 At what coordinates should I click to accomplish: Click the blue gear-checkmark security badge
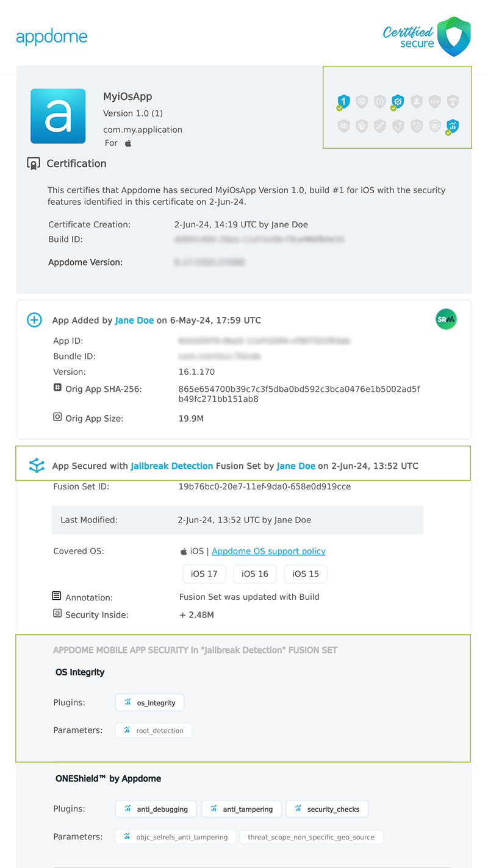(x=396, y=101)
